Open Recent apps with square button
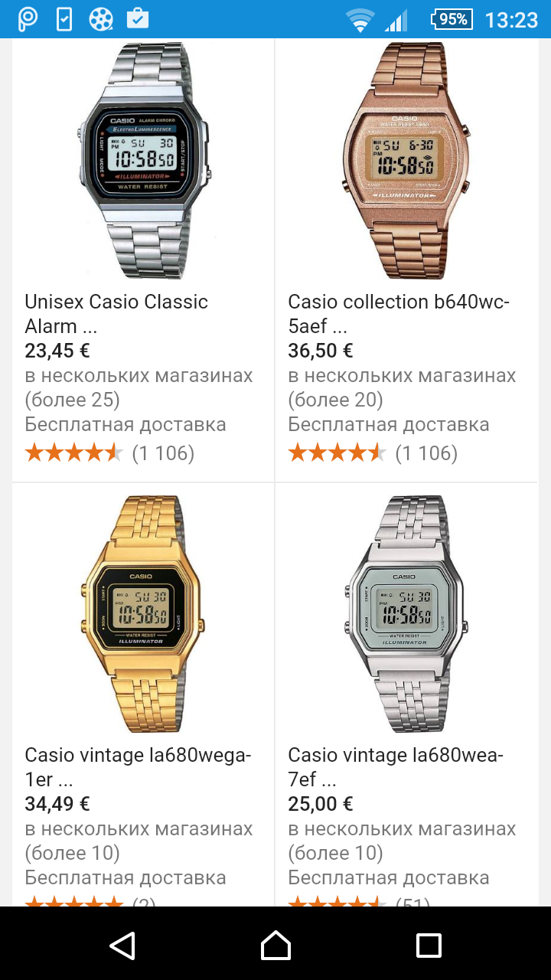The image size is (551, 980). 429,946
